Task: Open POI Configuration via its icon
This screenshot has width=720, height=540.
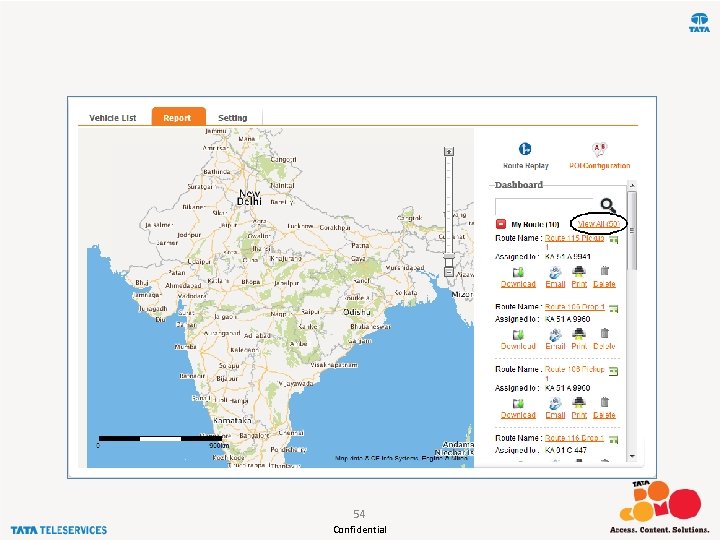Action: pos(599,149)
